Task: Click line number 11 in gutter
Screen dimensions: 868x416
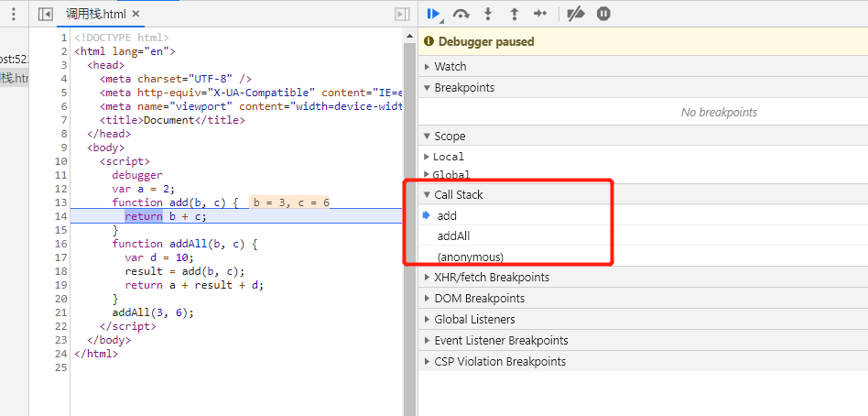Action: [x=61, y=175]
